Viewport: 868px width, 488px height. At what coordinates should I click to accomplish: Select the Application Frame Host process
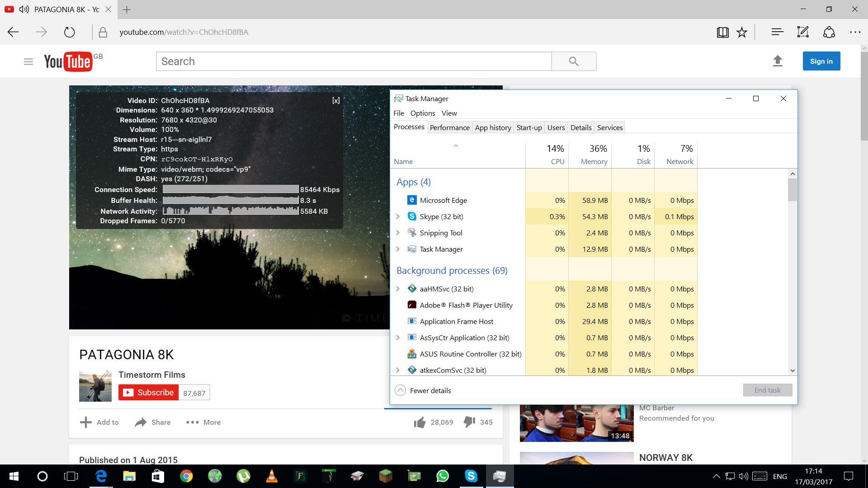[544, 321]
